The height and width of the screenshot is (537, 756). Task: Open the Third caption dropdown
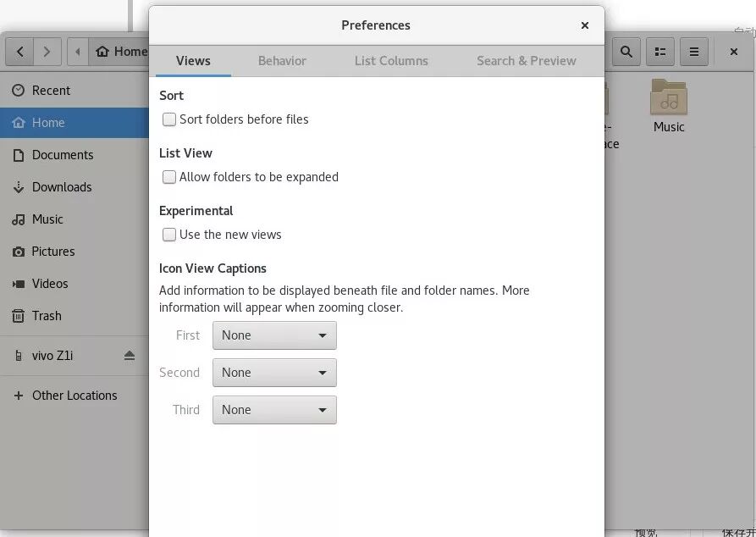tap(274, 410)
